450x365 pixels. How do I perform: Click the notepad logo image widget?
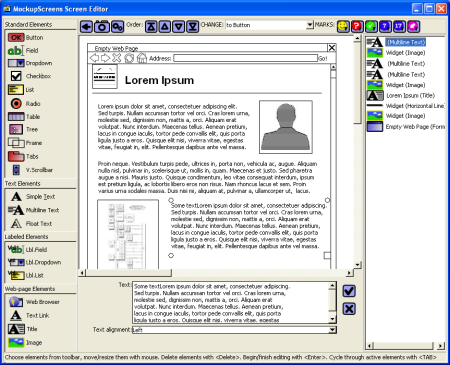105,77
